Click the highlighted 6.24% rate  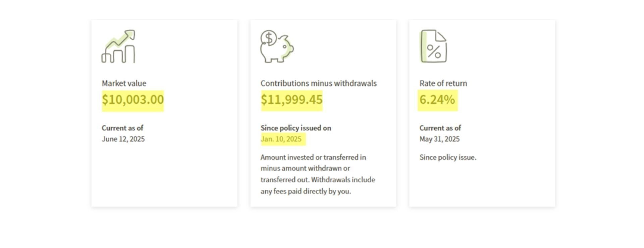coord(437,100)
